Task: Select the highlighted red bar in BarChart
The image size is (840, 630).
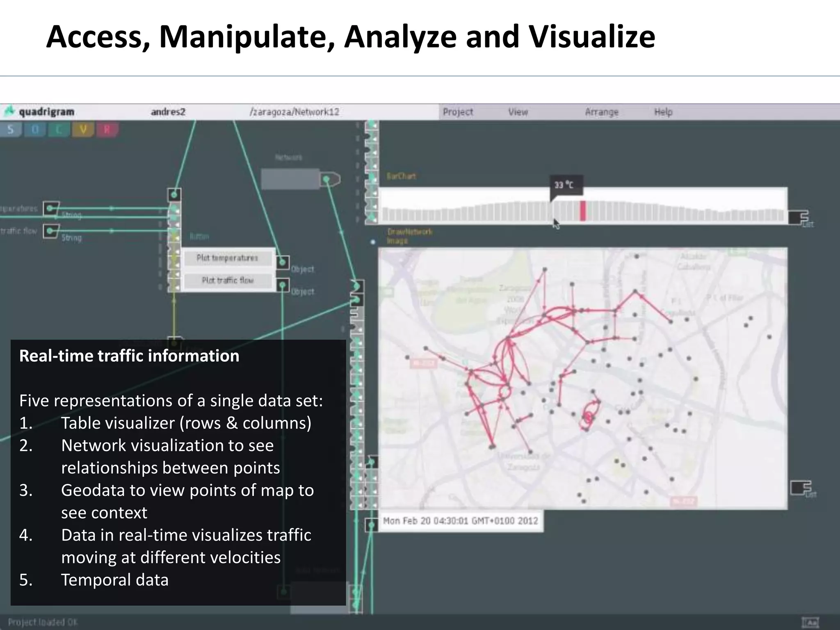Action: click(582, 211)
